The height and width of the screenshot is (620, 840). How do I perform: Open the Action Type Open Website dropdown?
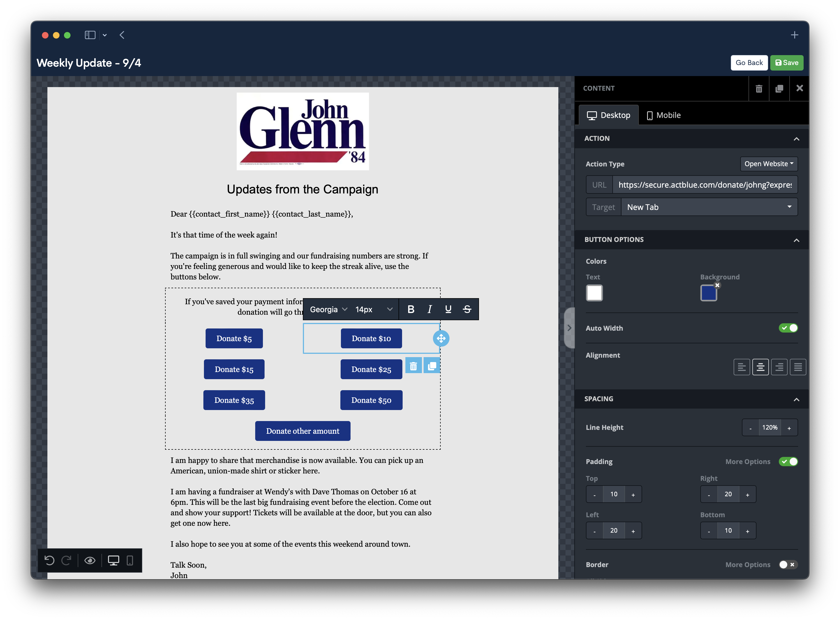click(x=768, y=164)
